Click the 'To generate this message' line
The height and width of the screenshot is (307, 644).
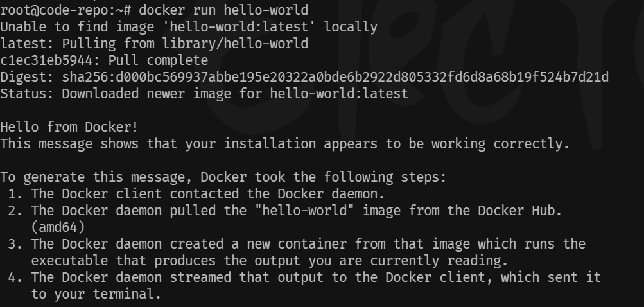223,177
